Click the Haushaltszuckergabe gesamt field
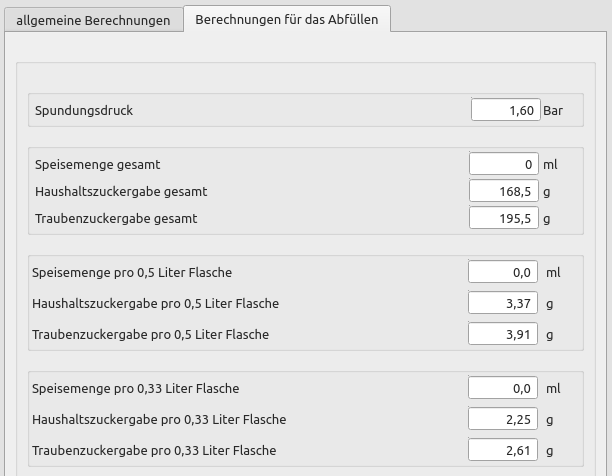This screenshot has width=612, height=476. click(x=503, y=191)
